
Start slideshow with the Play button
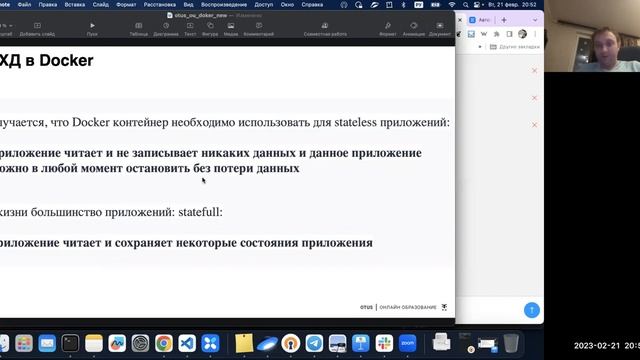[x=92, y=29]
